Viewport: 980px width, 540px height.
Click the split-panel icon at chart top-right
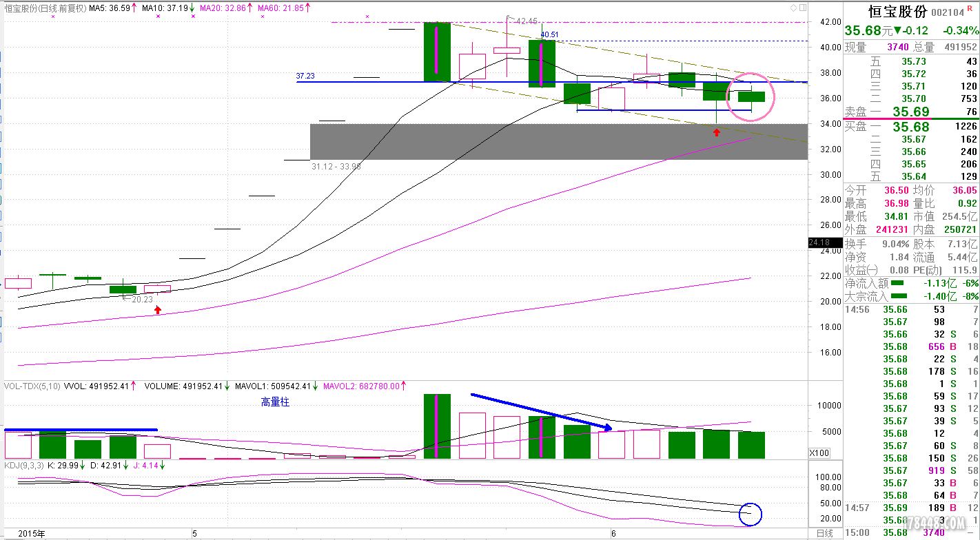[802, 8]
